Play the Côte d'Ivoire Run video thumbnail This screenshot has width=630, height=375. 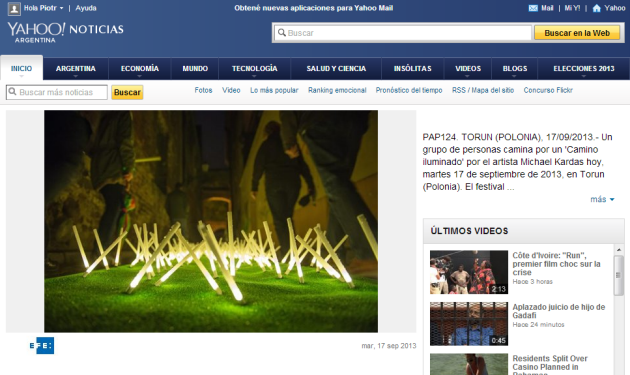point(469,272)
